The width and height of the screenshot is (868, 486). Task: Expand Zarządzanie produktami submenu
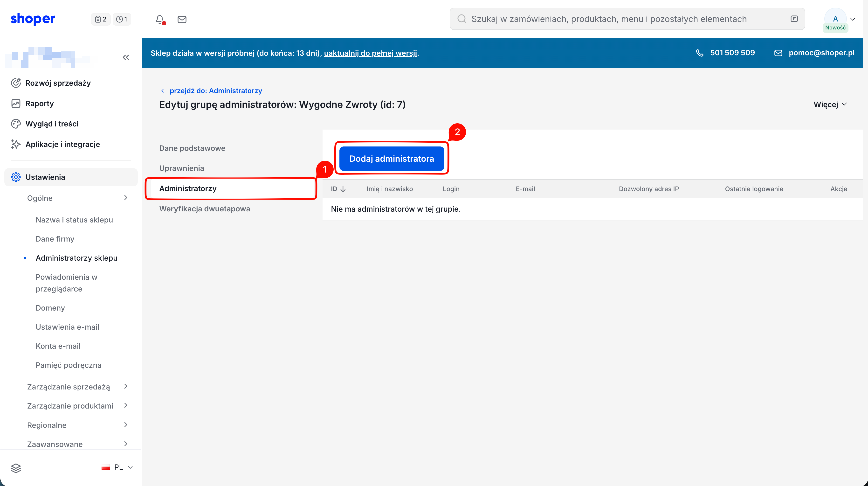point(126,405)
